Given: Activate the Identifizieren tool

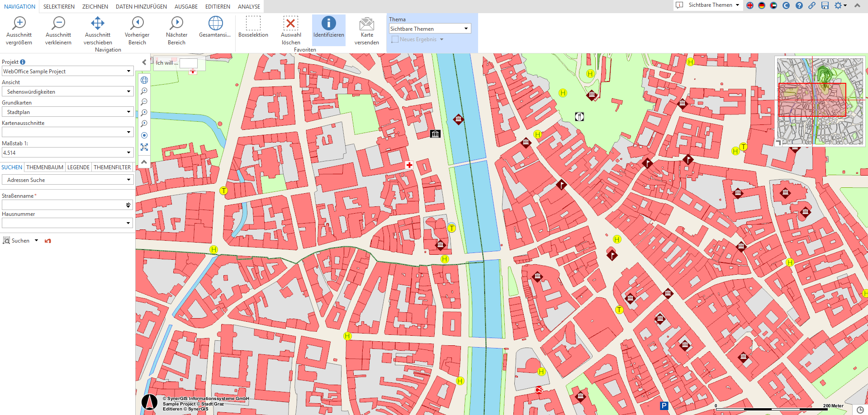Looking at the screenshot, I should click(x=328, y=29).
